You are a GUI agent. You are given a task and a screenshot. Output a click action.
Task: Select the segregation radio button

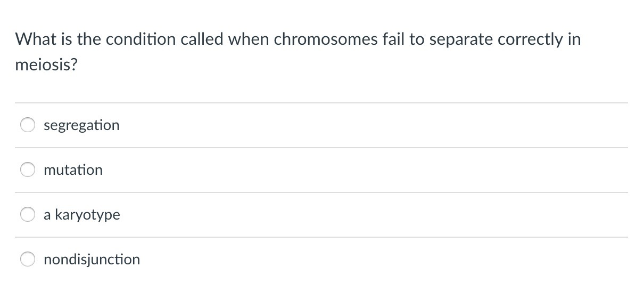28,125
